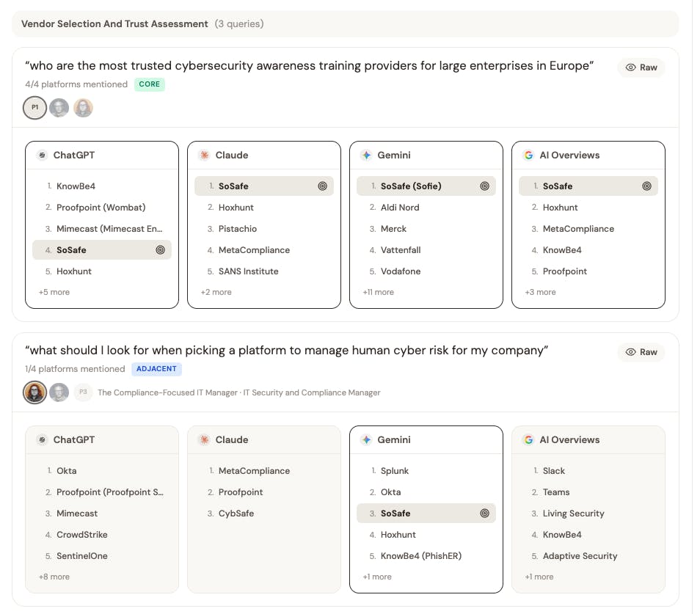Open Pistachio in the Claude results list

click(238, 229)
